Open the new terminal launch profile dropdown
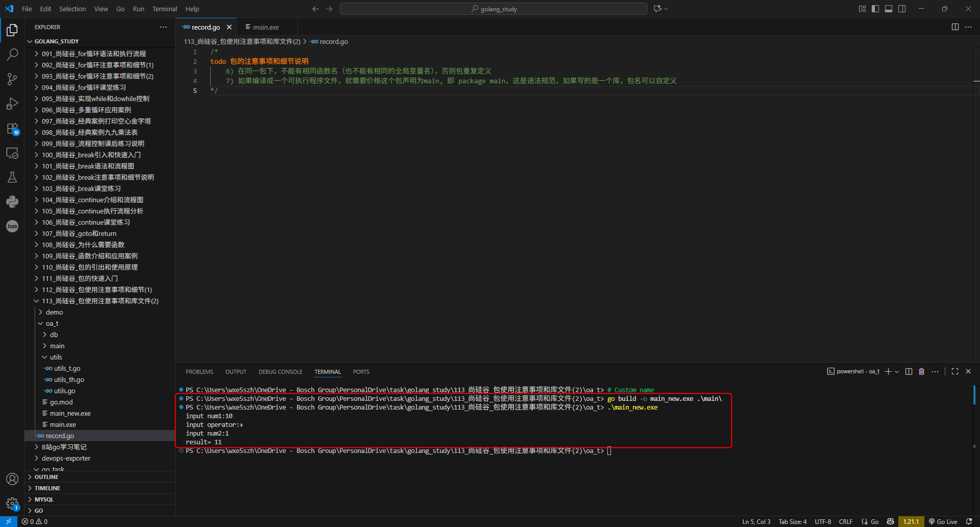Image resolution: width=980 pixels, height=527 pixels. pos(897,372)
